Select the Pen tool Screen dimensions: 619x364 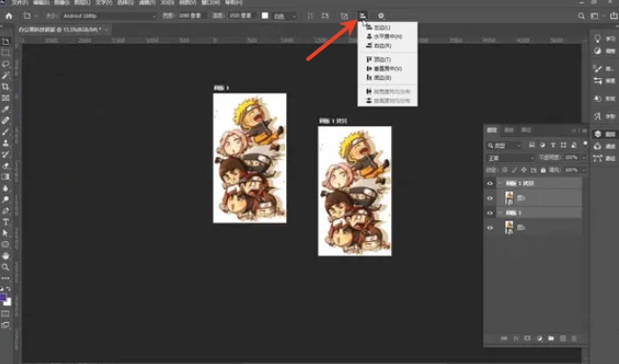pyautogui.click(x=6, y=211)
